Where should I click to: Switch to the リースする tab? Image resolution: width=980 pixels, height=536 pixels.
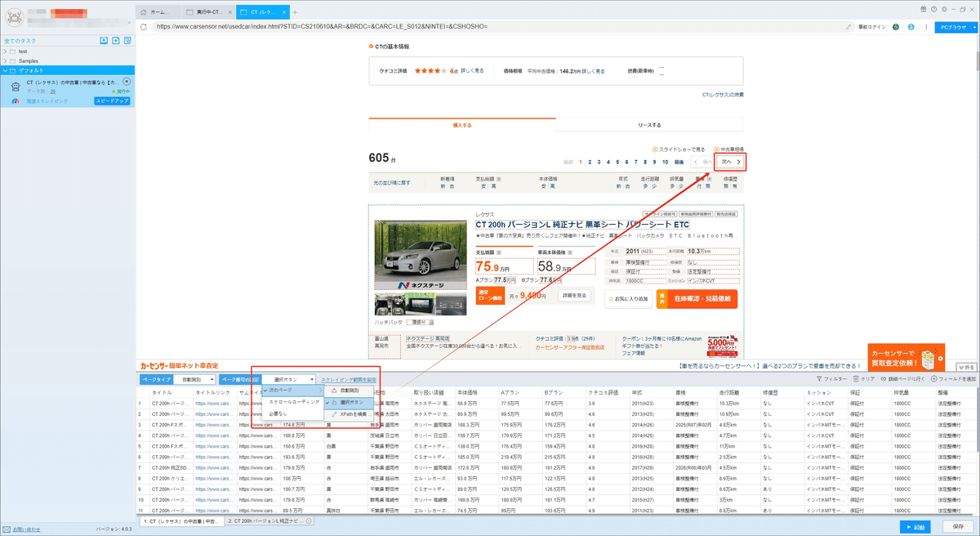(x=650, y=125)
